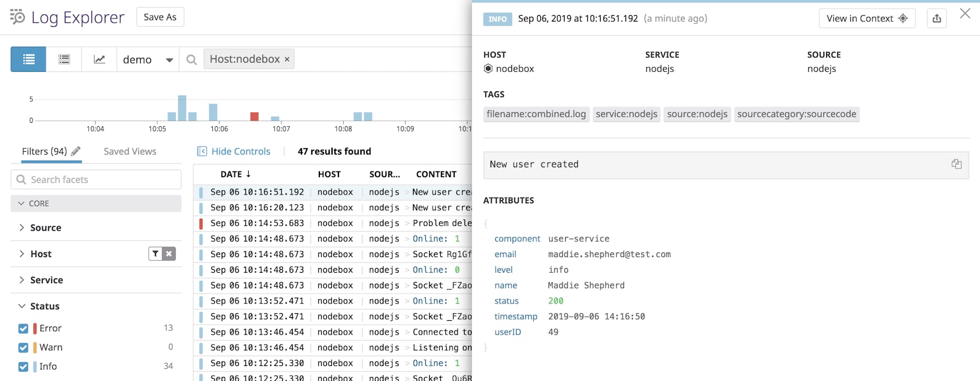Click the tallest blue histogram bar after 10:05

(182, 108)
